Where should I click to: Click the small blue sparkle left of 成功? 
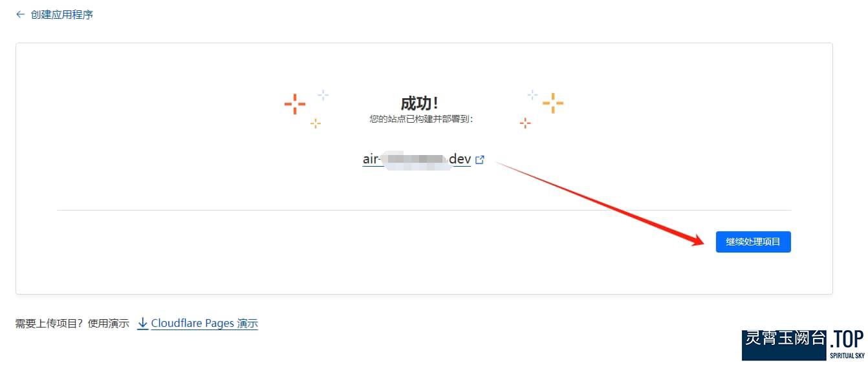tap(323, 96)
